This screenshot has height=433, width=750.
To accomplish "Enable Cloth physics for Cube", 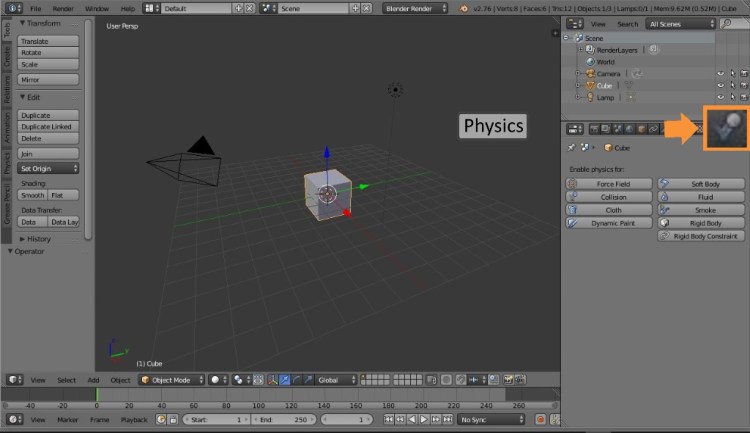I will tap(609, 210).
